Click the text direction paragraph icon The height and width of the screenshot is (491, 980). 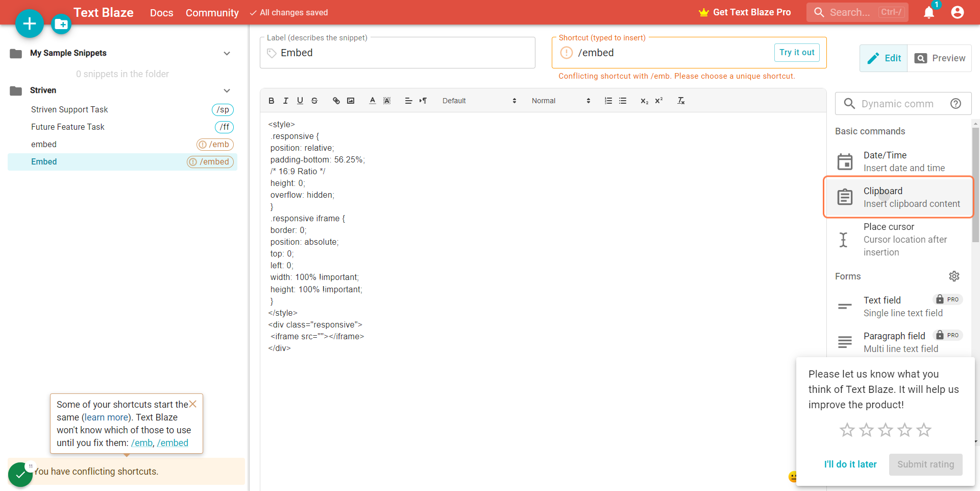coord(423,101)
